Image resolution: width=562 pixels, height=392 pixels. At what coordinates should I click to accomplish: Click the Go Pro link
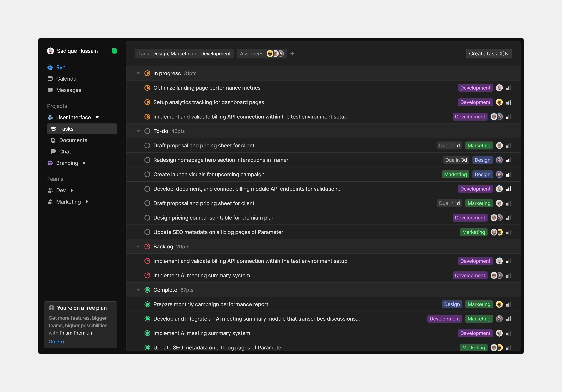click(56, 342)
